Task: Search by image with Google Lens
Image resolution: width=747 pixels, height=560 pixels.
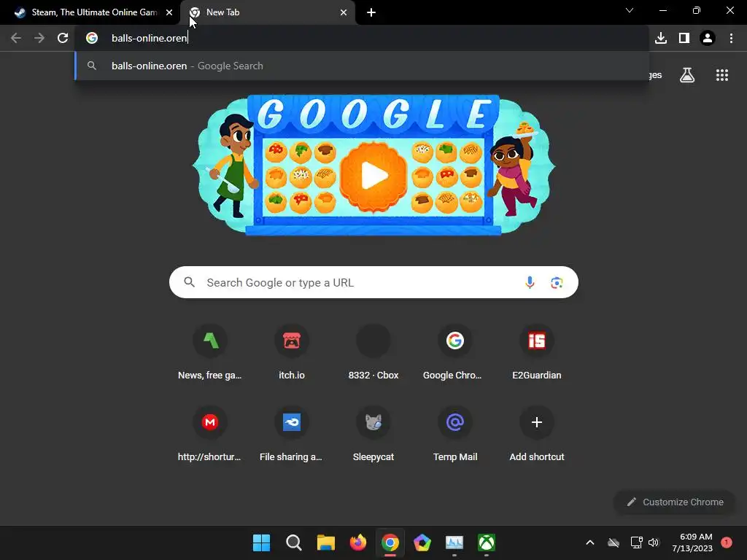Action: click(557, 282)
